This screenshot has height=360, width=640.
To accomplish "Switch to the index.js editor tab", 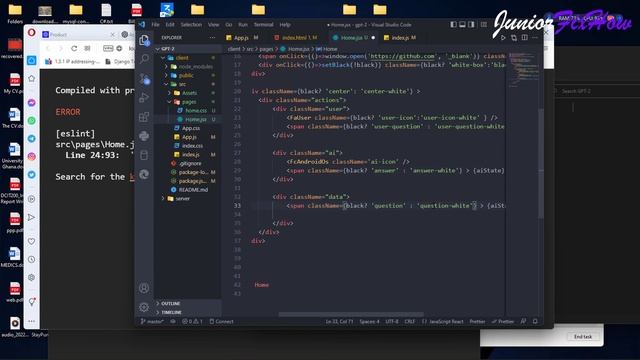I will [400, 38].
